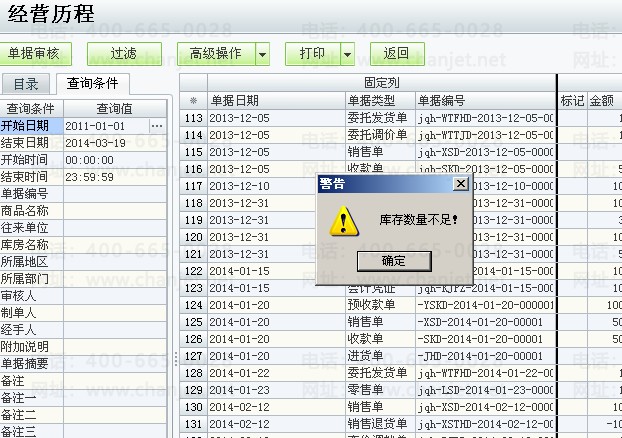This screenshot has width=622, height=438.
Task: Select the 预收款单 row 125
Action: [x=370, y=305]
